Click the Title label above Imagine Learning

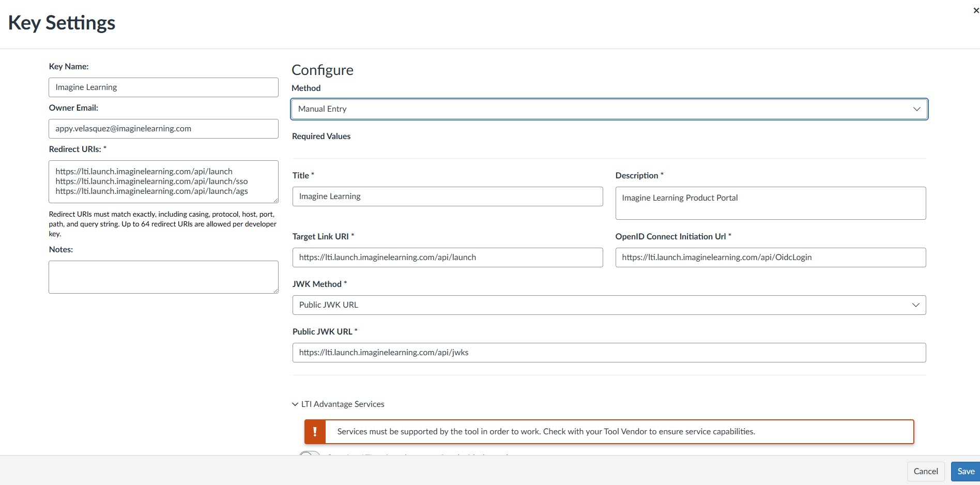coord(303,175)
